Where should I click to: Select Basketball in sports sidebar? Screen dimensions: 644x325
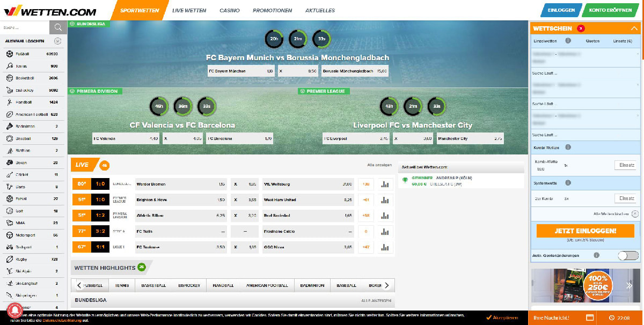pyautogui.click(x=32, y=78)
